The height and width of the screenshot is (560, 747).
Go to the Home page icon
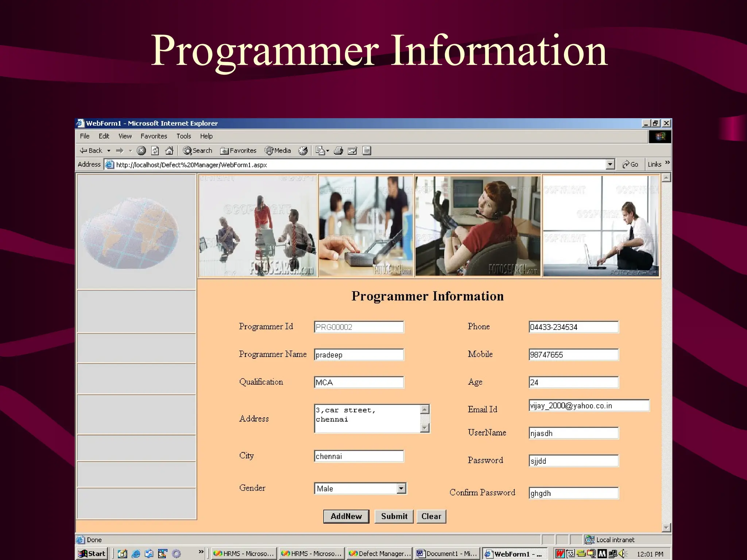[169, 150]
